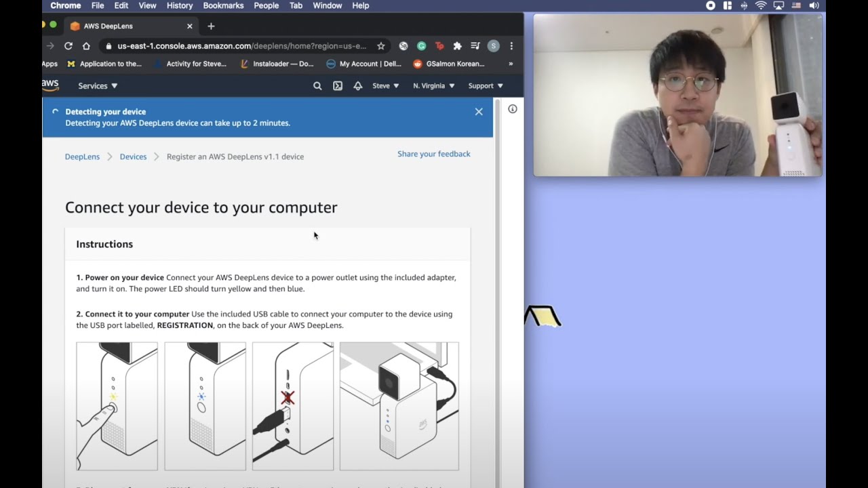Click the Instructions panel heading

[x=104, y=244]
